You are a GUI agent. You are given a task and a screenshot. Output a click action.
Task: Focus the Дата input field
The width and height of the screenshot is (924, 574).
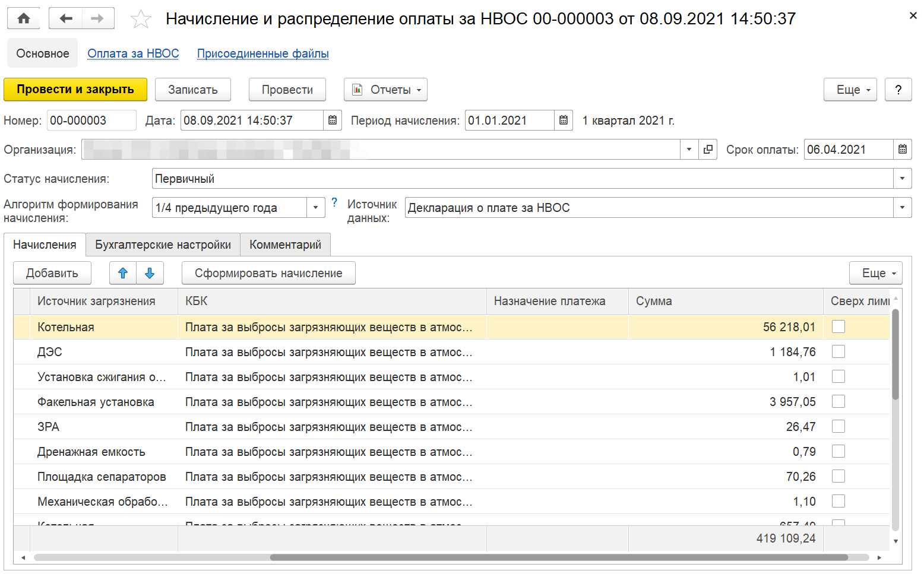click(252, 120)
